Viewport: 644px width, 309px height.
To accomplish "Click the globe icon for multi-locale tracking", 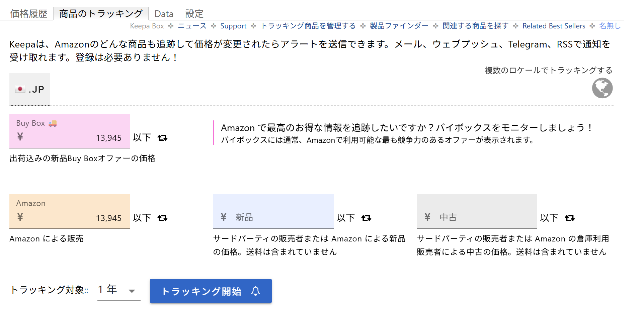I will pyautogui.click(x=601, y=88).
